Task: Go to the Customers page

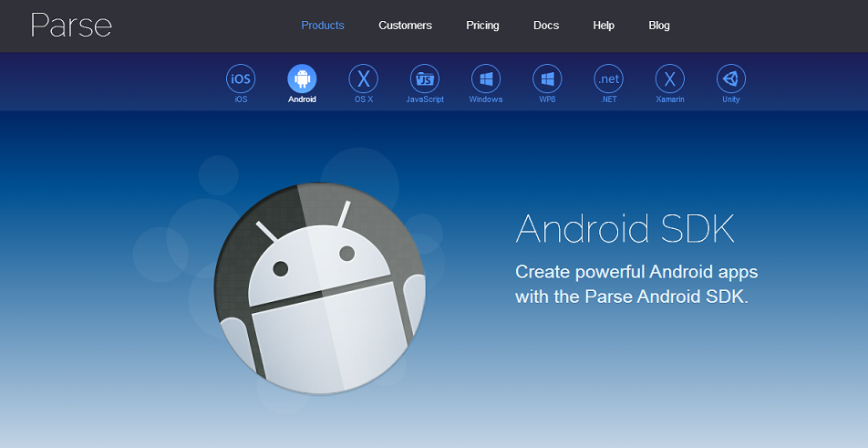Action: click(x=405, y=26)
